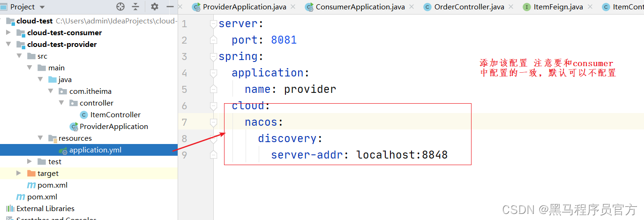Viewport: 644px width, 220px height.
Task: Switch to the ItemFeign.java tab
Action: point(554,7)
